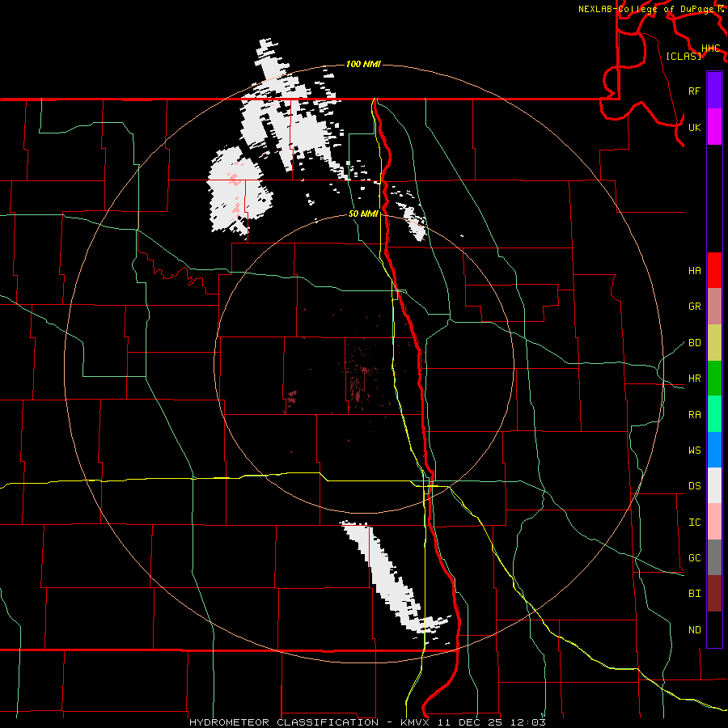Click the "RA" legend label
The width and height of the screenshot is (728, 728).
pyautogui.click(x=694, y=415)
